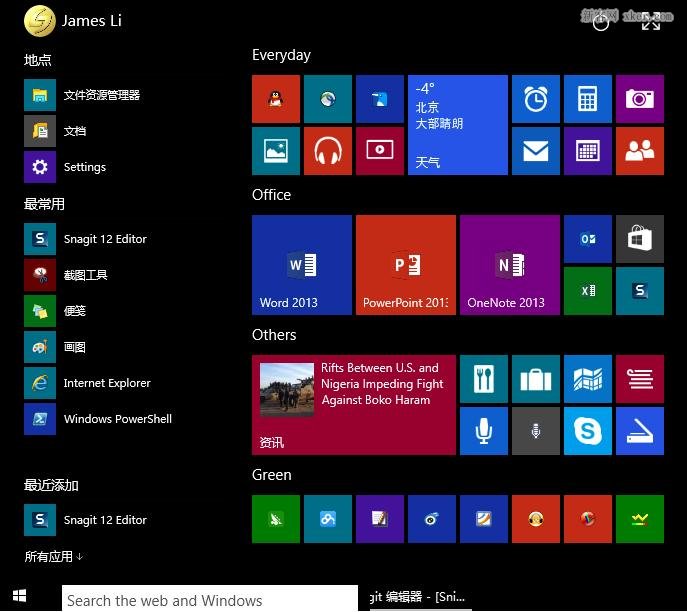Image resolution: width=687 pixels, height=612 pixels.
Task: Open the green satellite dish tile
Action: click(276, 519)
